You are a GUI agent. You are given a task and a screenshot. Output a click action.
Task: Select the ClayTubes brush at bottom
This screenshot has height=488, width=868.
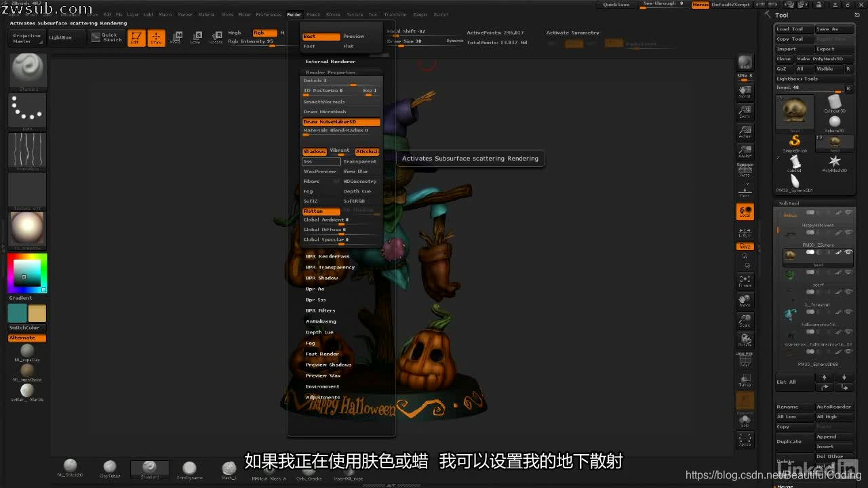click(110, 468)
